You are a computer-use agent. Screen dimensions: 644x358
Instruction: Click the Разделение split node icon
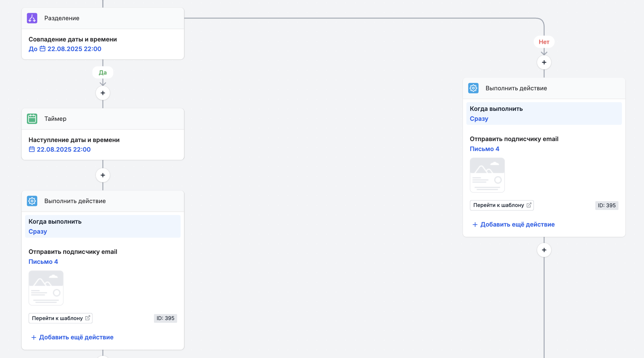(31, 18)
